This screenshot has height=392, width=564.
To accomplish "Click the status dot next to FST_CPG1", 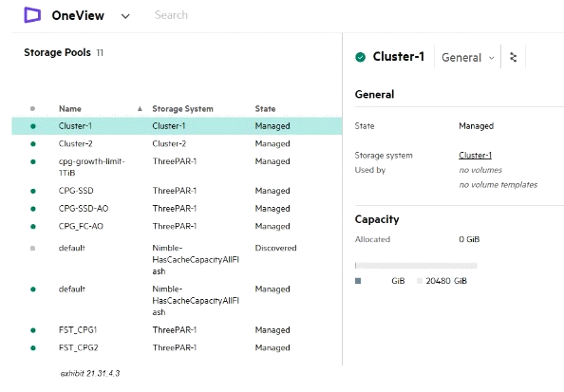I will (33, 330).
